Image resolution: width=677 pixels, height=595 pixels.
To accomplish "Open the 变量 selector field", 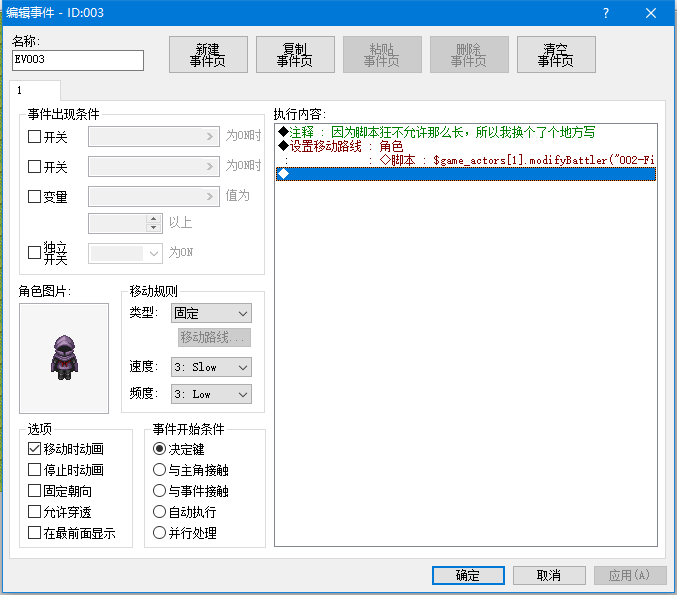I will [154, 196].
